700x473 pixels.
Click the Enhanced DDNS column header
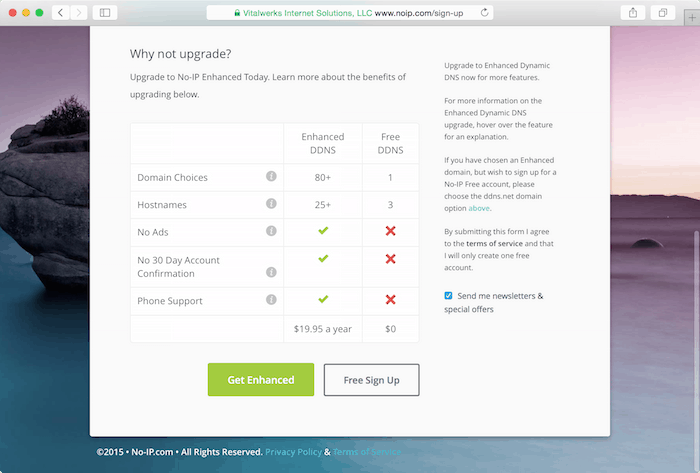click(x=323, y=143)
